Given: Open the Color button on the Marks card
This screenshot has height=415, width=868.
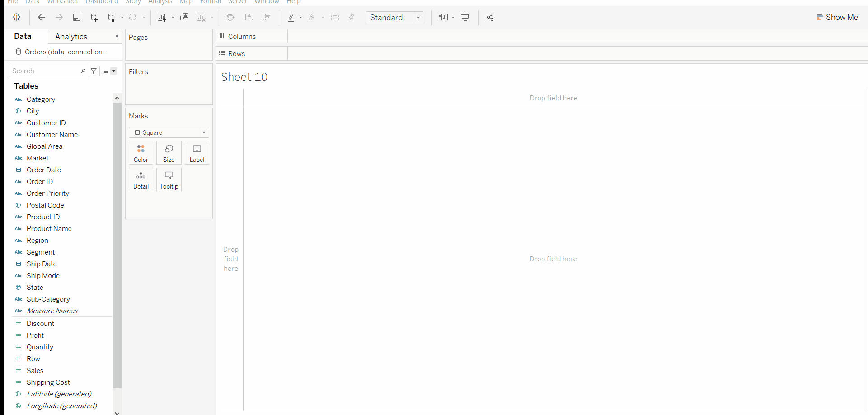Looking at the screenshot, I should click(x=141, y=153).
